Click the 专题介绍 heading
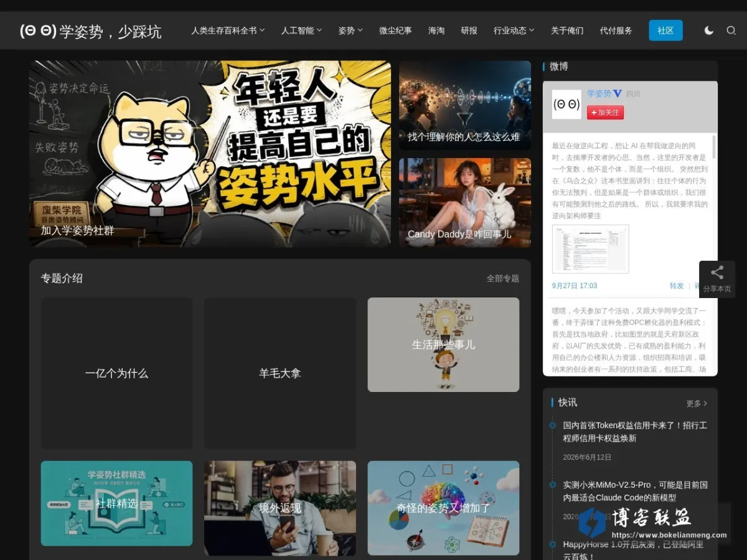Image resolution: width=747 pixels, height=560 pixels. pos(62,278)
